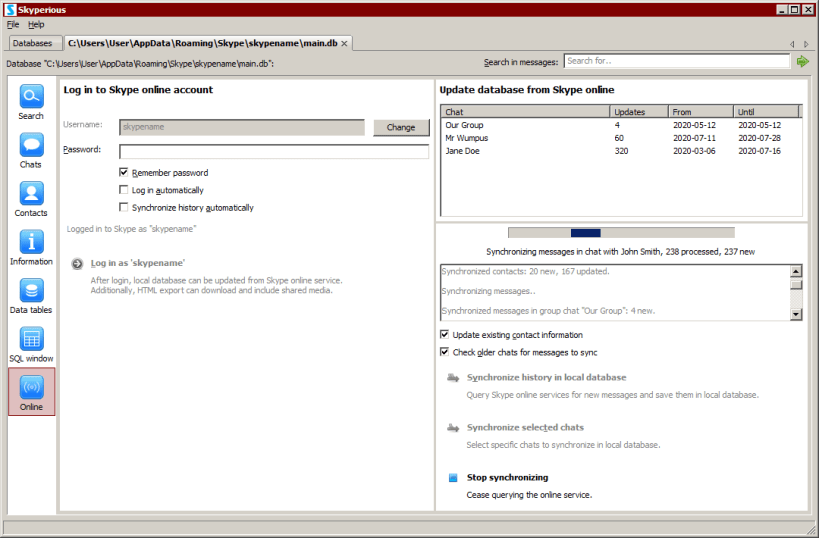Click the '2020-07-11' From date
Viewport: 819px width, 538px height.
click(x=694, y=138)
